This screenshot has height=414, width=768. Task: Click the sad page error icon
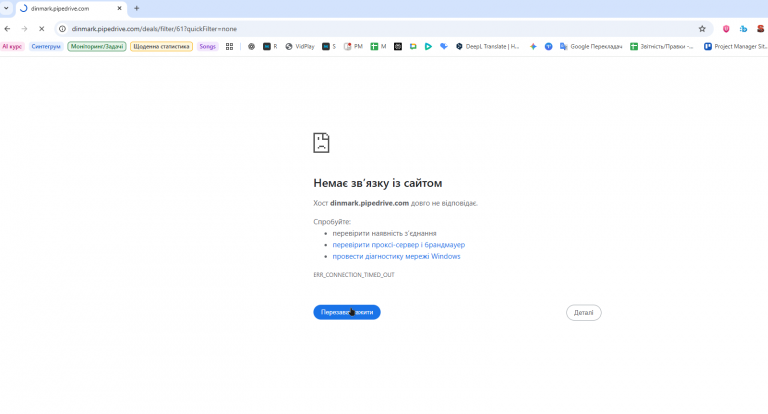[321, 143]
